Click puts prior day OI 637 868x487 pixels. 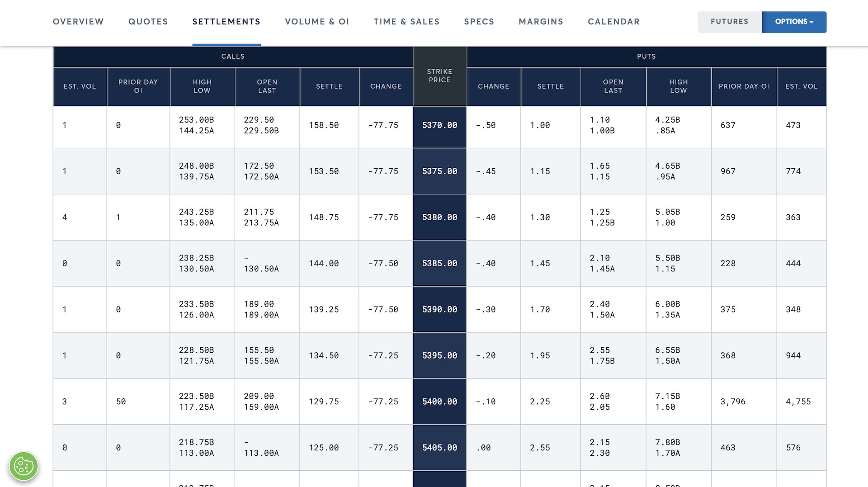coord(728,125)
